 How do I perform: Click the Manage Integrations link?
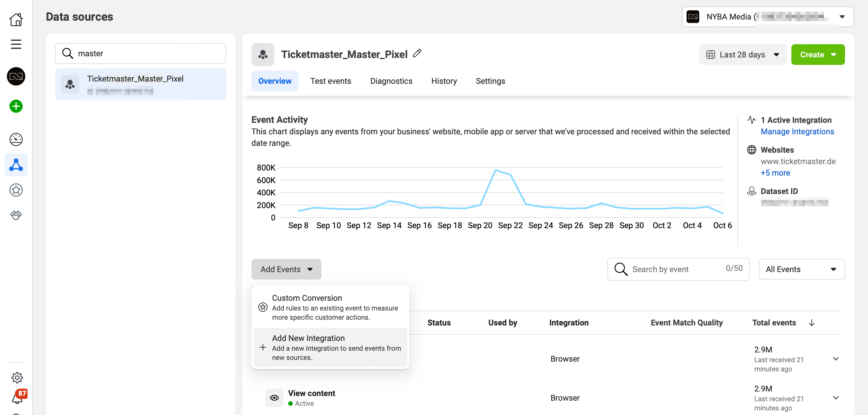(797, 131)
